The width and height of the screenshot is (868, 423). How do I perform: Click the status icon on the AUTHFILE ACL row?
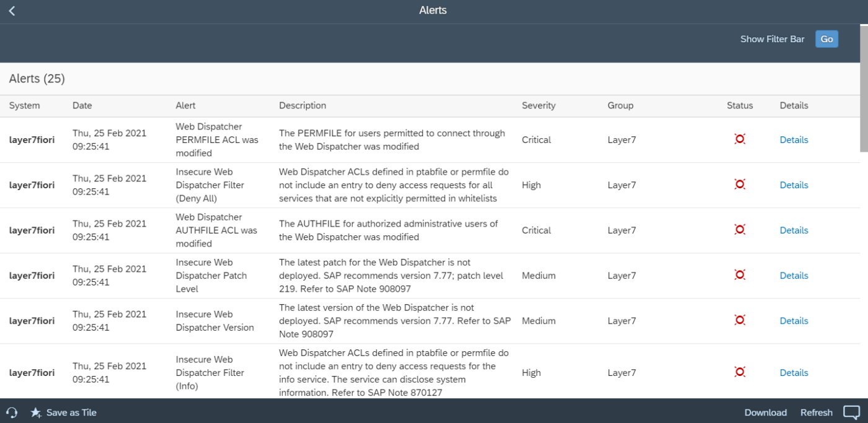(x=740, y=229)
